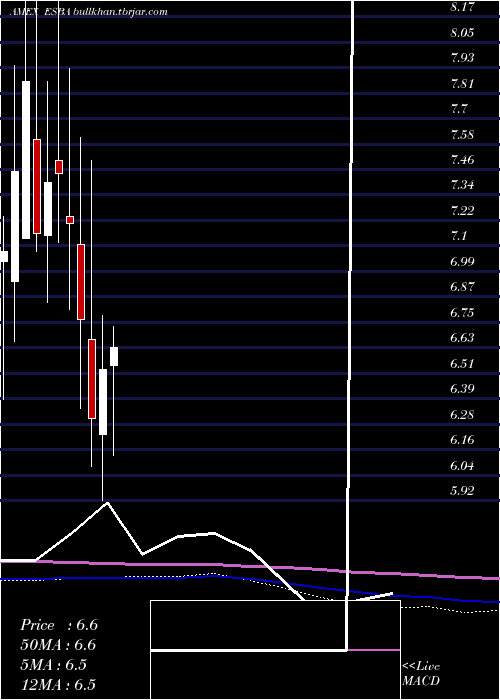Screen dimensions: 500x700
Task: Click the 7.46 price axis label
Action: 462,160
